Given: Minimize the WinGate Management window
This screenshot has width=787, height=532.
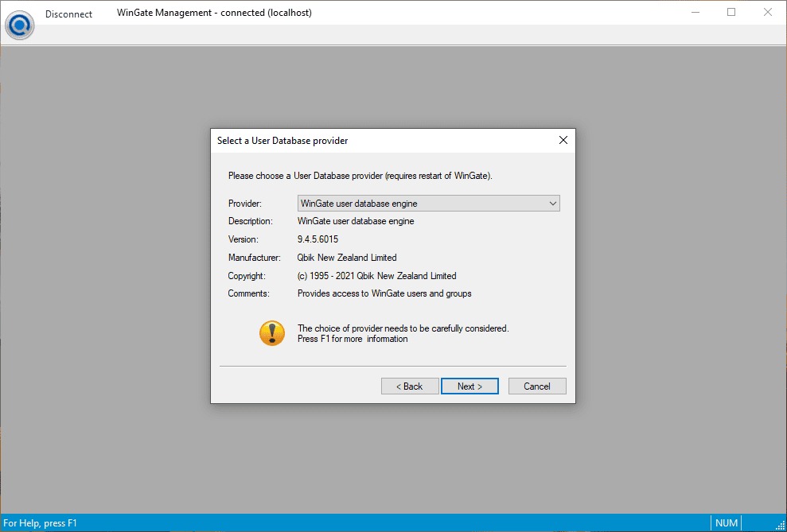Looking at the screenshot, I should [x=694, y=13].
